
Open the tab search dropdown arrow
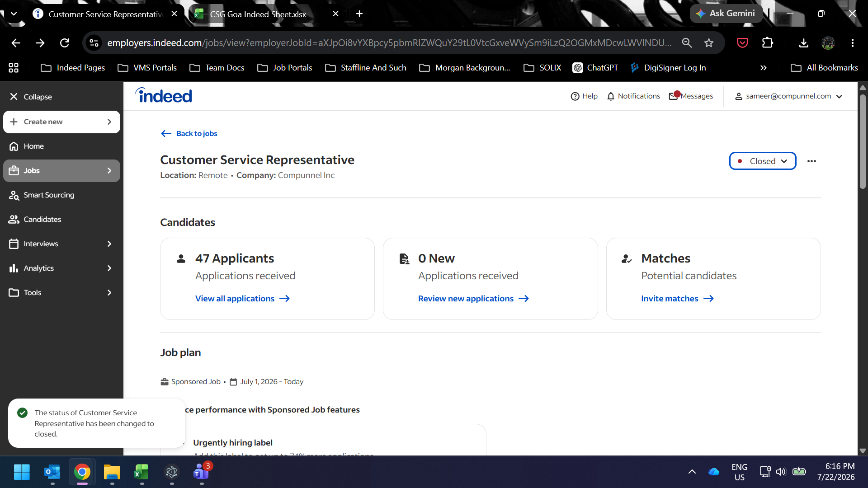14,14
